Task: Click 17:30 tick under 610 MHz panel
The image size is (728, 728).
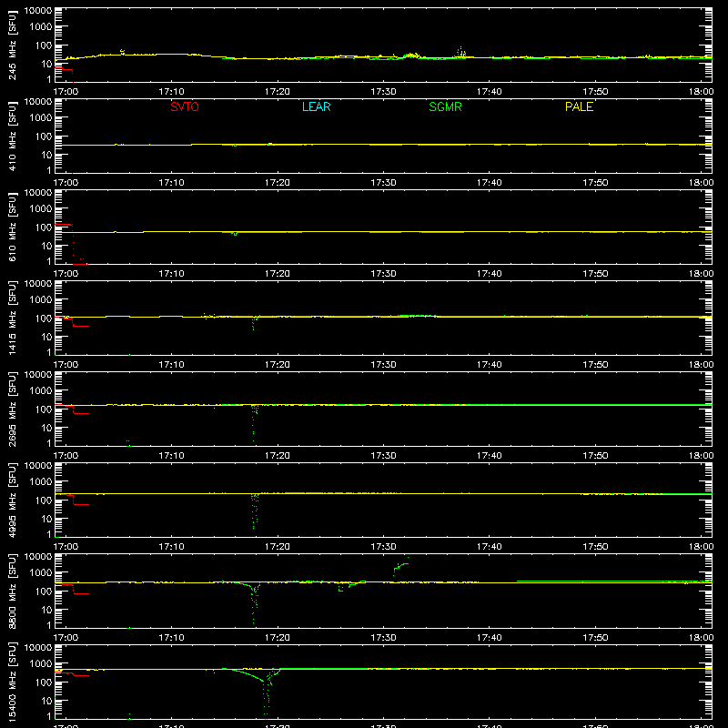Action: (x=383, y=274)
